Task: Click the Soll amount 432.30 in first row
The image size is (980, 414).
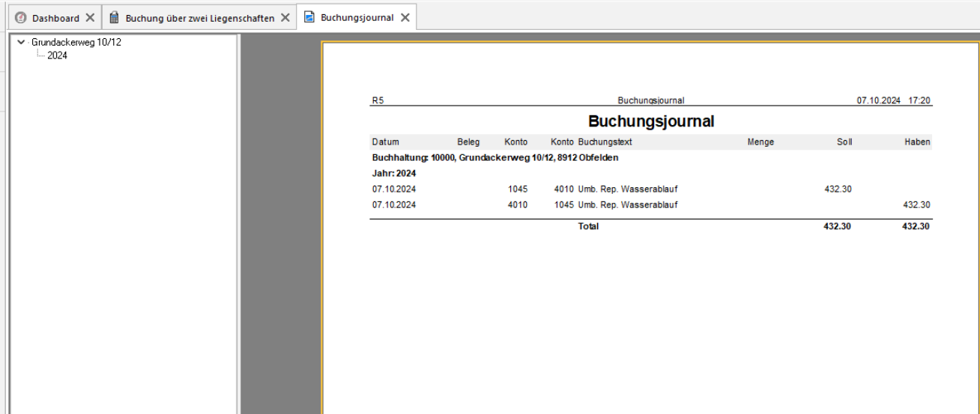Action: [838, 189]
